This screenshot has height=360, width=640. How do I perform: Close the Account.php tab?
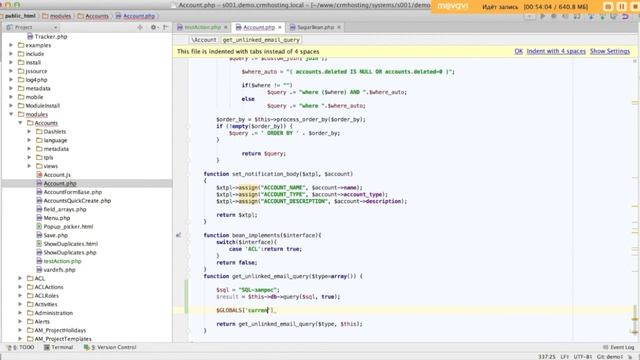pos(280,27)
